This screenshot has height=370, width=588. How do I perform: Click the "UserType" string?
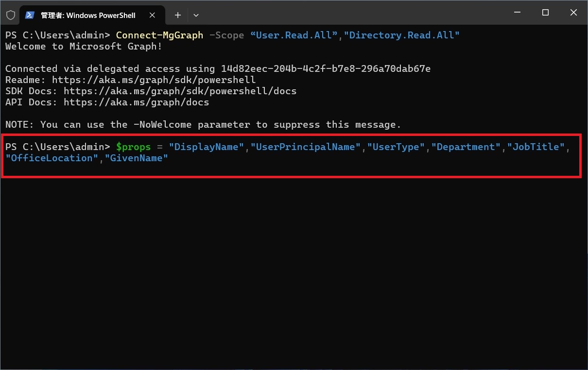tap(396, 147)
